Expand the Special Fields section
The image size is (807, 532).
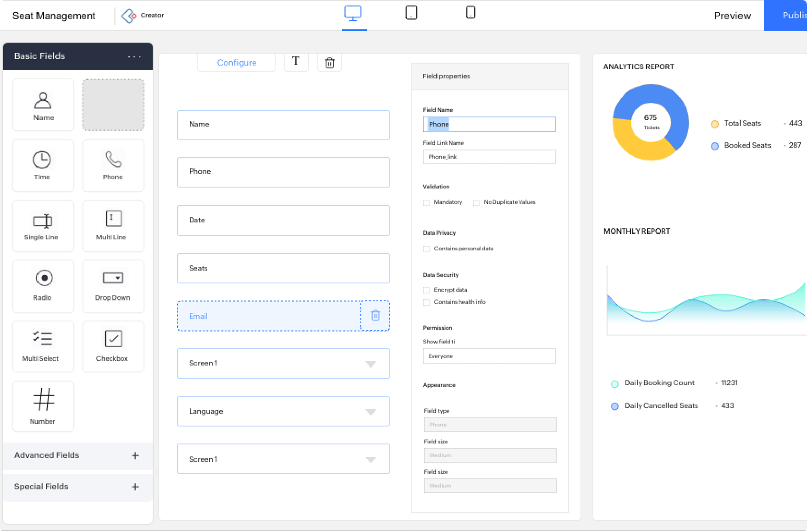(x=135, y=487)
